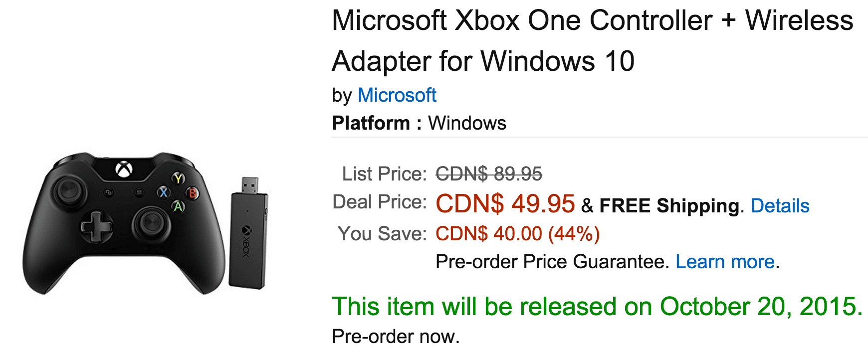Click the blue X button on controller

pos(163,192)
